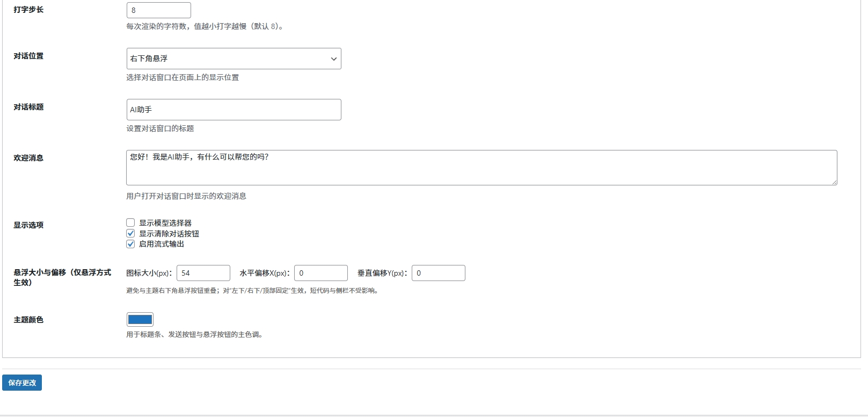Disable the 启用流式输出 checkbox
The image size is (868, 417).
tap(130, 244)
